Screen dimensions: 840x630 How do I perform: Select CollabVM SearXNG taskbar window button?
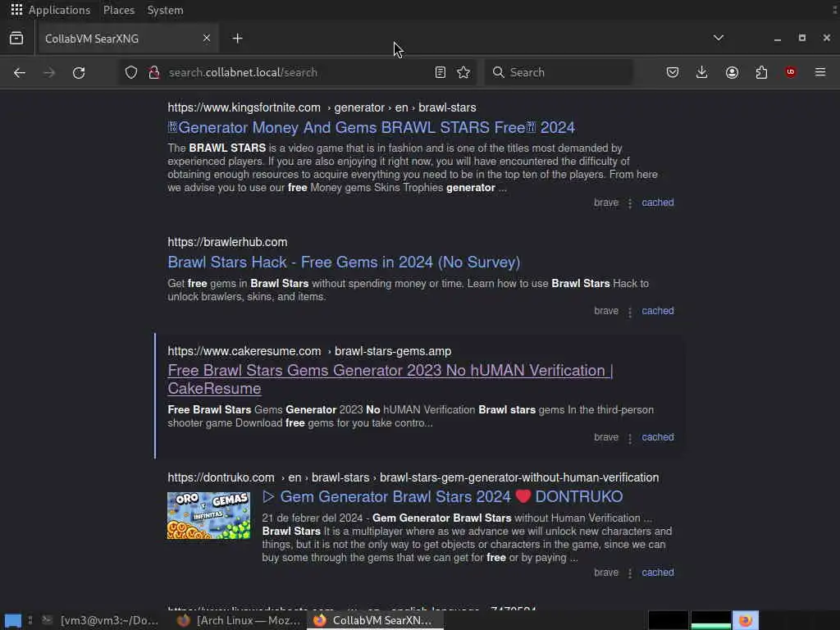coord(375,620)
